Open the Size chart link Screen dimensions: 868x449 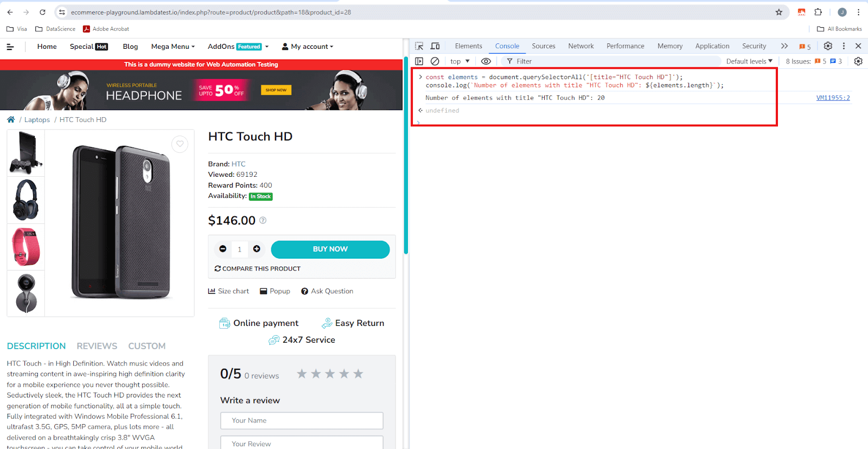pos(229,291)
